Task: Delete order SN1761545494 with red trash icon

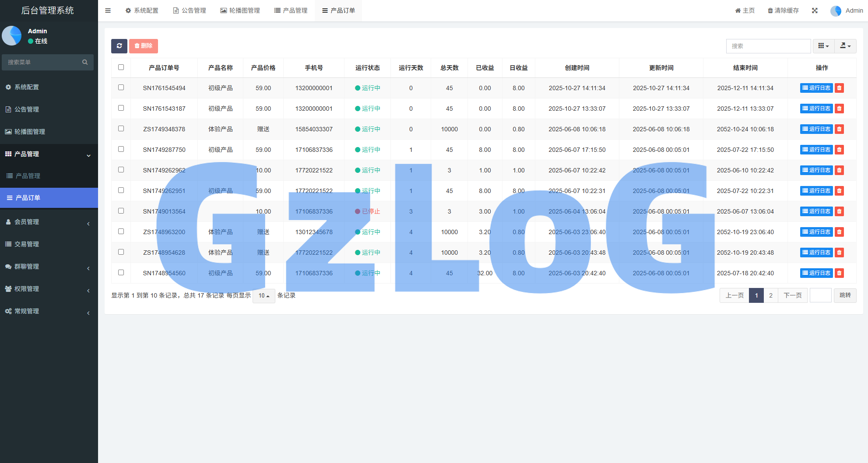Action: (x=839, y=88)
